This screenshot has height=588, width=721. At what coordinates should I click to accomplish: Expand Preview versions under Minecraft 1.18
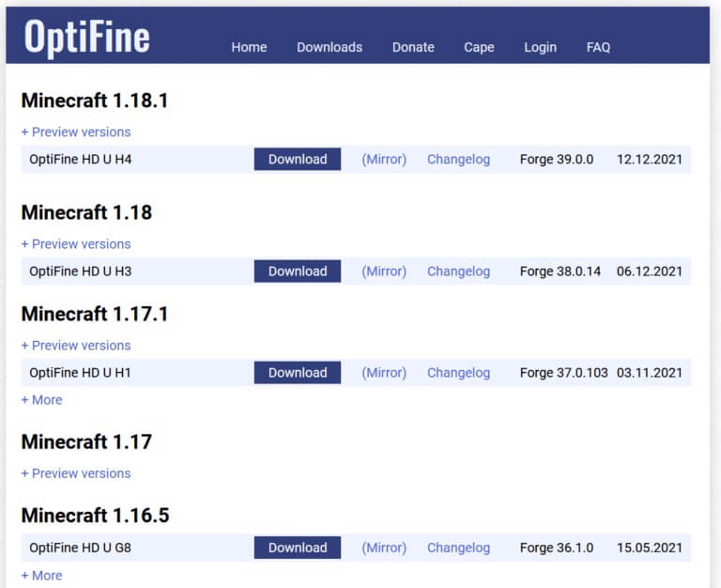click(x=76, y=244)
